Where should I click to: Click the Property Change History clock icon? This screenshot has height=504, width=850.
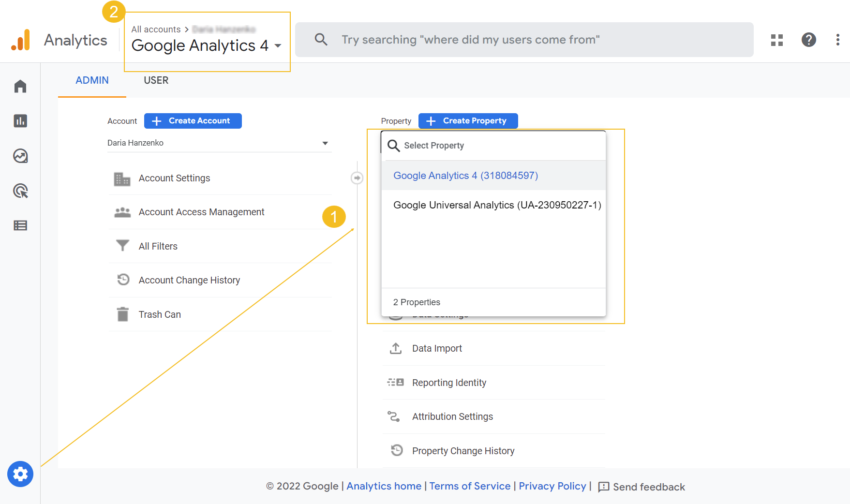coord(397,450)
